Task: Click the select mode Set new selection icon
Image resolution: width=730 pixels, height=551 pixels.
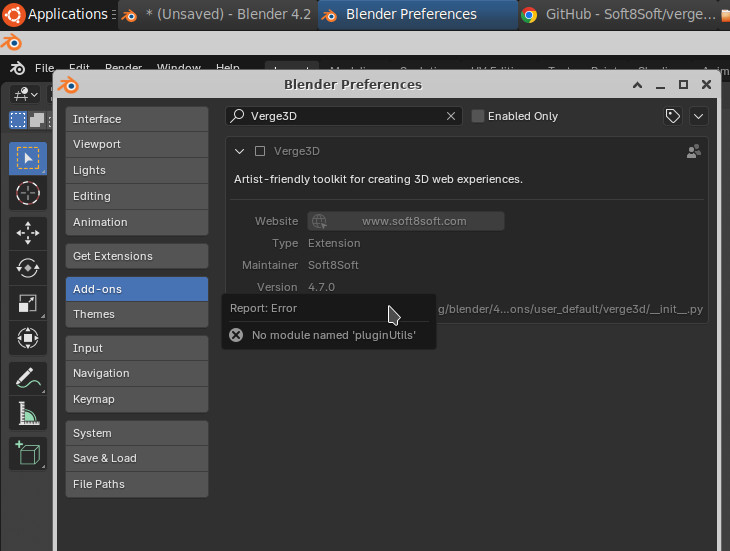Action: pyautogui.click(x=18, y=120)
